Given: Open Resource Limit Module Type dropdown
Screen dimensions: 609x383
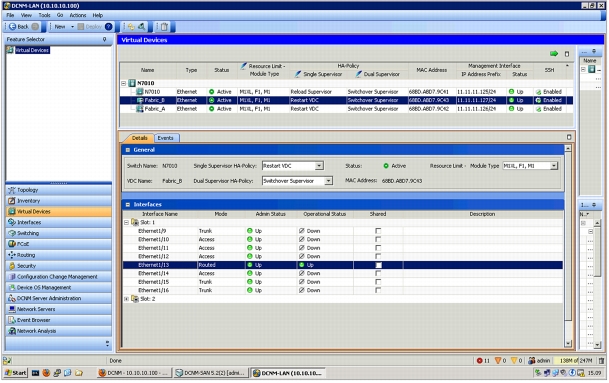Looking at the screenshot, I should coord(554,166).
